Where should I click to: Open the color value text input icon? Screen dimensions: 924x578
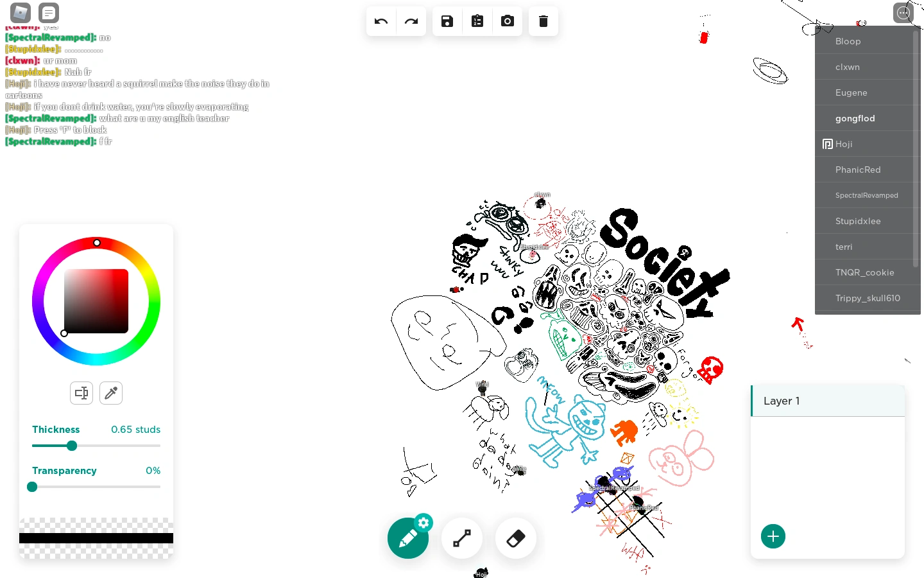[81, 393]
